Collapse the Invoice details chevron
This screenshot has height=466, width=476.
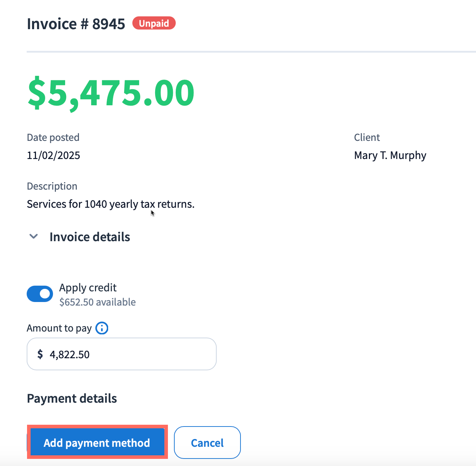[33, 237]
